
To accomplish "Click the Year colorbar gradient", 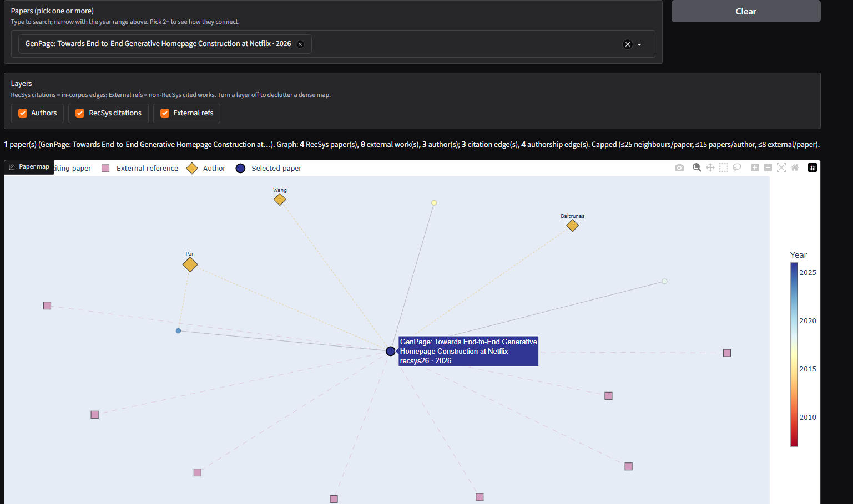I will (794, 354).
